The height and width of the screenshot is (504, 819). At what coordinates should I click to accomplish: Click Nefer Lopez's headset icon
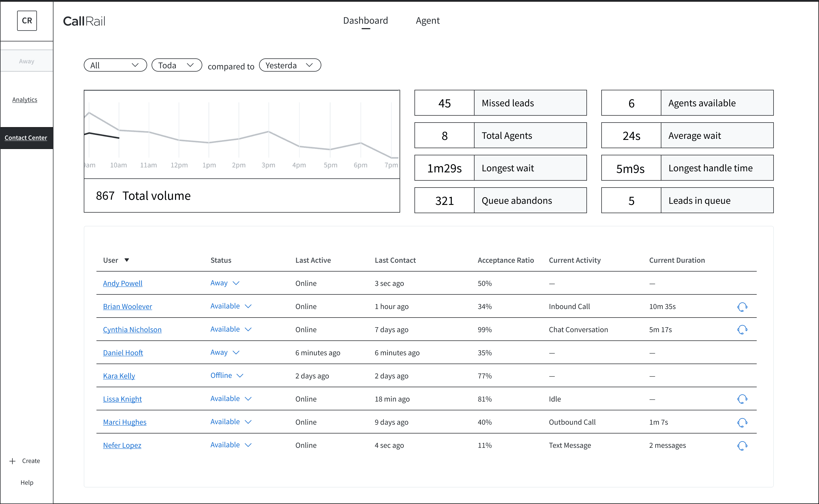point(742,445)
